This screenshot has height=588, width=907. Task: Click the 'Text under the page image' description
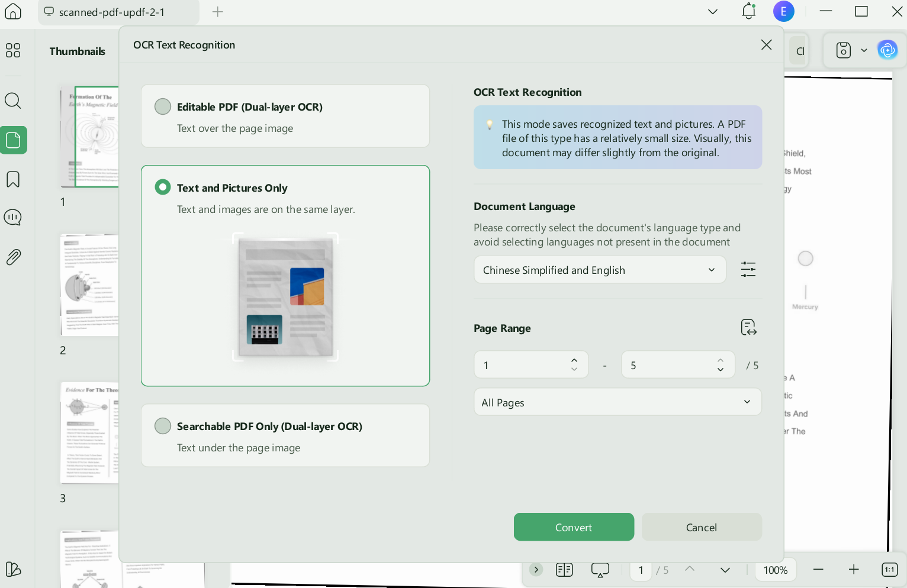239,448
